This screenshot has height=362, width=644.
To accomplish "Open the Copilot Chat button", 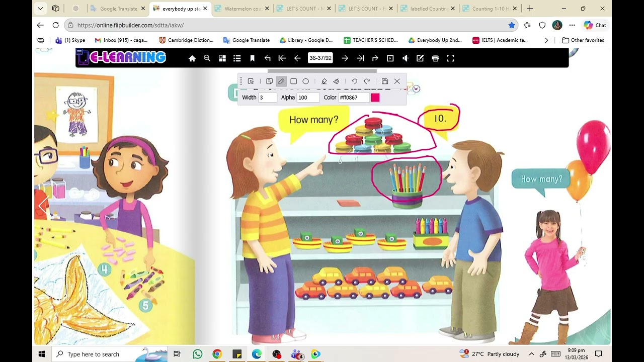I will click(595, 25).
